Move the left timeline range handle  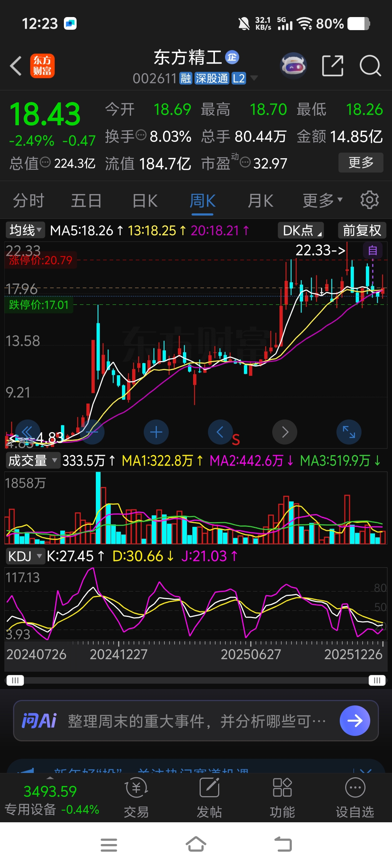coord(15,680)
